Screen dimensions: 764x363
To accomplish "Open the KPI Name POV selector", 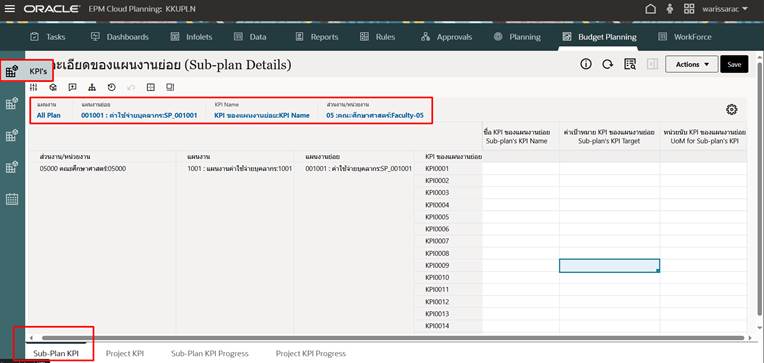I will (262, 115).
